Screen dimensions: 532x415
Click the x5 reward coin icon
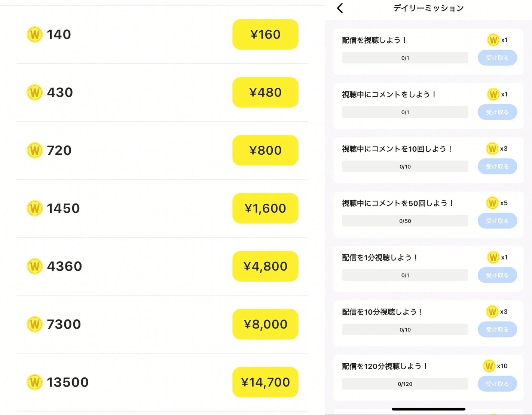click(x=492, y=203)
